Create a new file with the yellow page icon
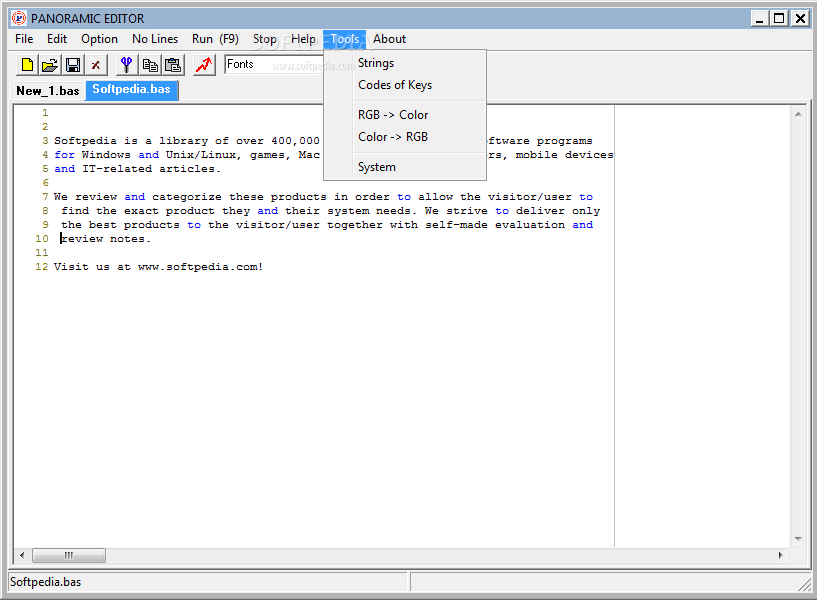 27,65
